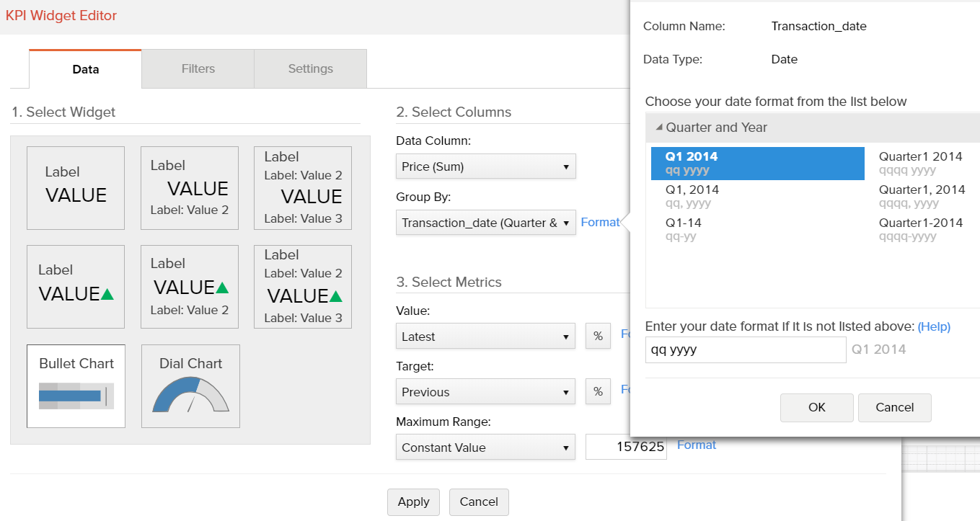Select the Dial Chart widget type

[190, 386]
